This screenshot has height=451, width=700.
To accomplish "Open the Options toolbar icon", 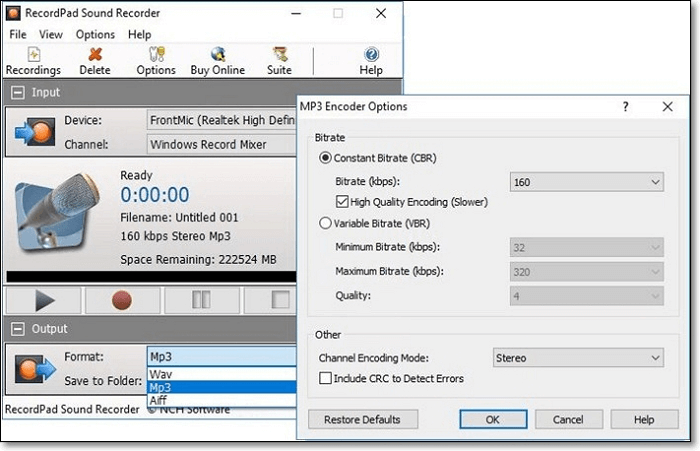I will click(x=155, y=59).
